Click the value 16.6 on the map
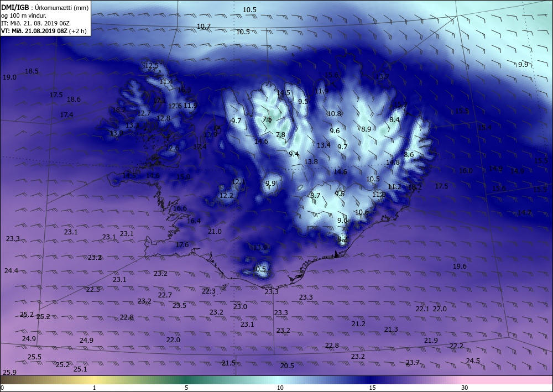553x392 pixels. coord(180,208)
